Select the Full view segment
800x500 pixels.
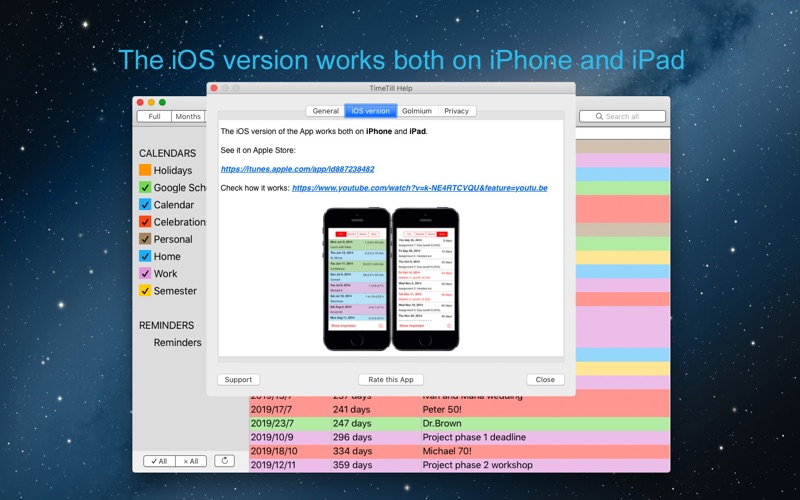click(x=155, y=116)
